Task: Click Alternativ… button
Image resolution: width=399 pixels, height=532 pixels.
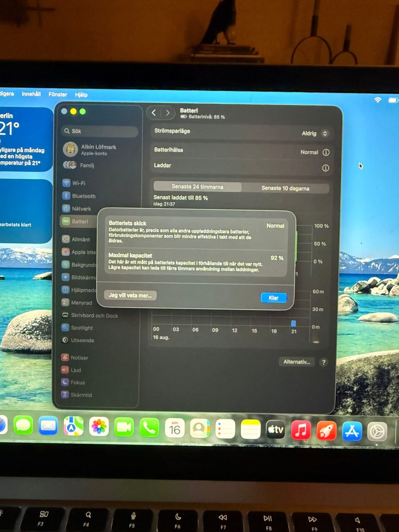Action: click(297, 362)
